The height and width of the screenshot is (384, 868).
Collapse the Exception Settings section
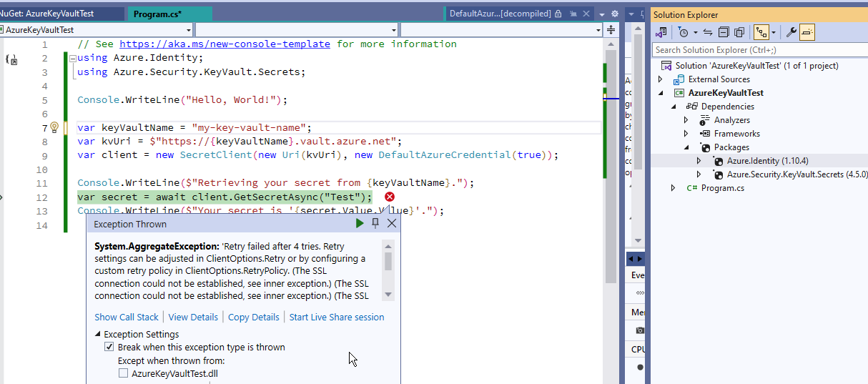tap(98, 335)
